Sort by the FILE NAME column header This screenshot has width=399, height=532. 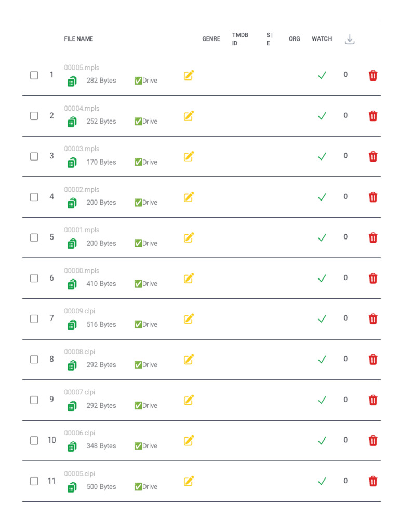tap(78, 39)
